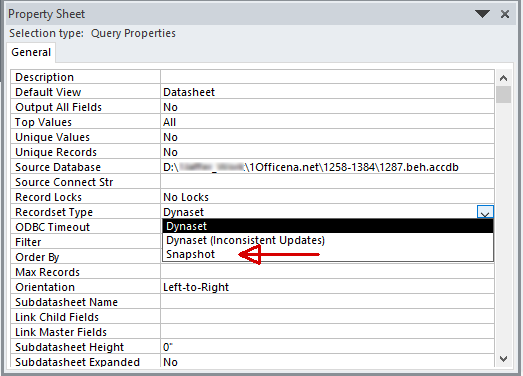
Task: Open the Recordset Type dropdown arrow
Action: coord(485,212)
